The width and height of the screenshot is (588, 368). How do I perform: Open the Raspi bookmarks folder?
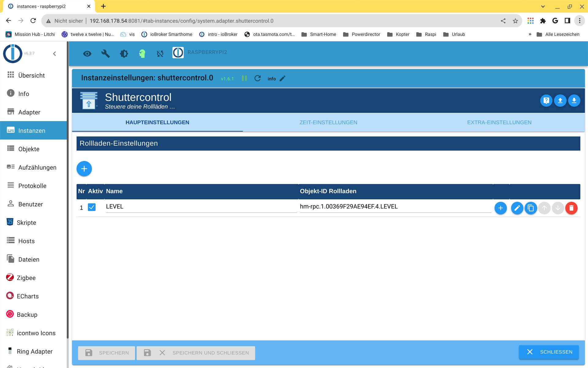[426, 34]
